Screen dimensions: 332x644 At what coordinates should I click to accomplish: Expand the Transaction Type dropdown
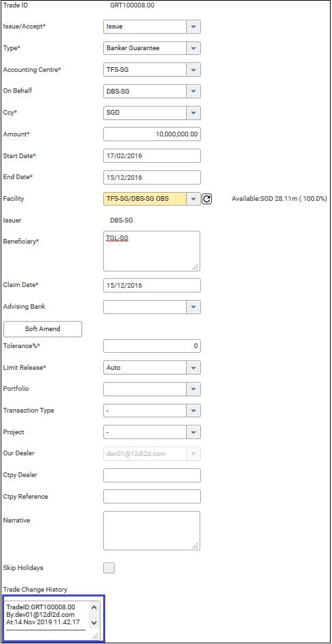click(x=193, y=411)
